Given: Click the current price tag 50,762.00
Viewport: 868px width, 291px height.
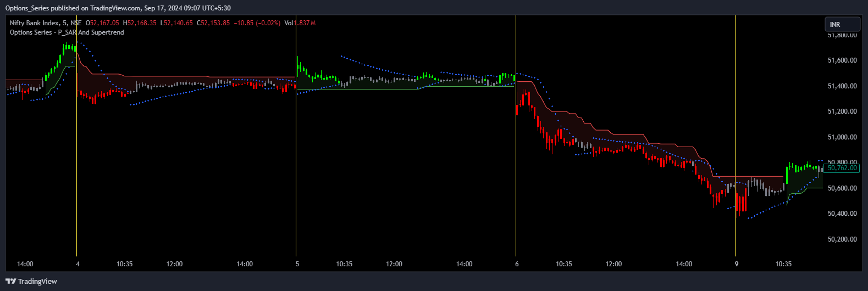Looking at the screenshot, I should click(842, 168).
